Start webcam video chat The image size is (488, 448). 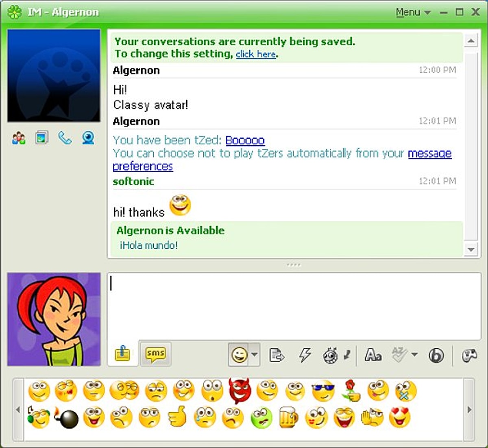(x=88, y=138)
